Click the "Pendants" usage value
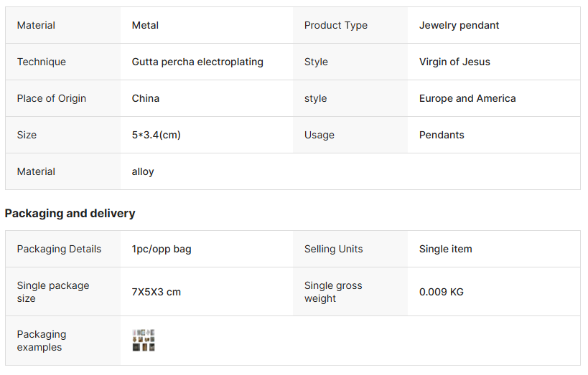The width and height of the screenshot is (588, 375). tap(442, 135)
